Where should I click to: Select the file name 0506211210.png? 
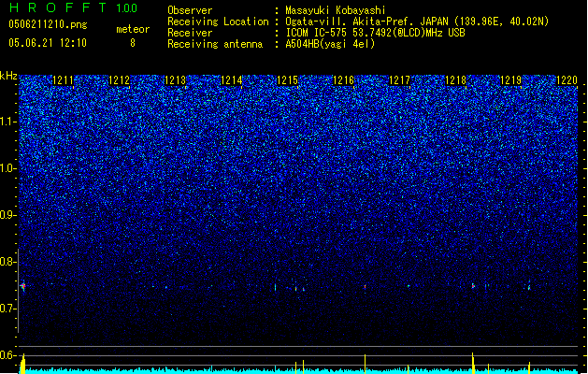pos(48,25)
